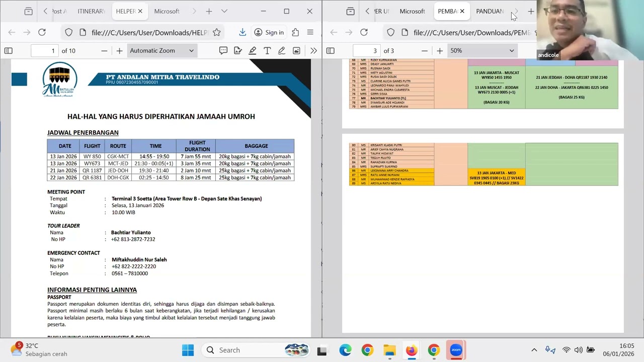Click the emergency contact Miftakhuddin Nur Saleh

139,259
